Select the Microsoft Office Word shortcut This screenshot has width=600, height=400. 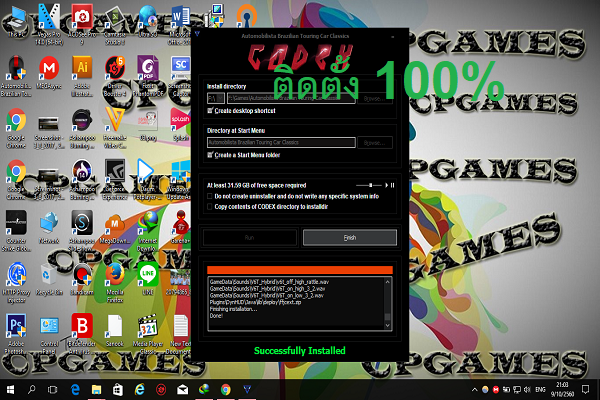[x=180, y=24]
